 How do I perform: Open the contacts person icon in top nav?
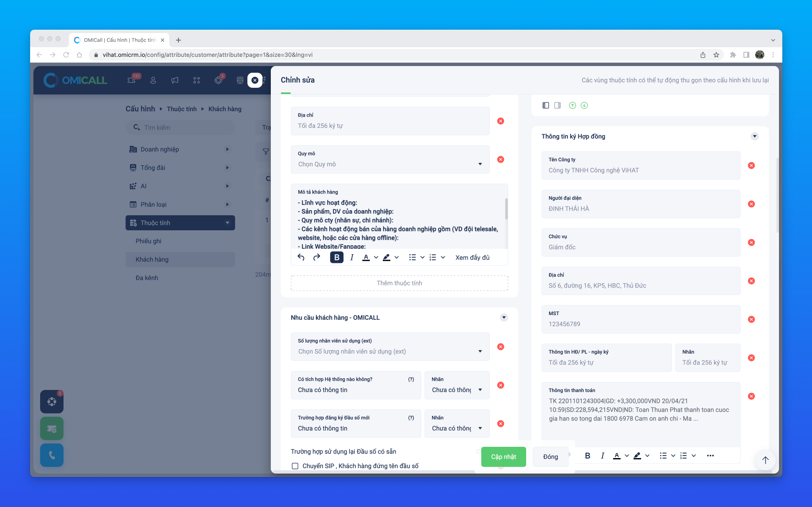click(x=153, y=80)
